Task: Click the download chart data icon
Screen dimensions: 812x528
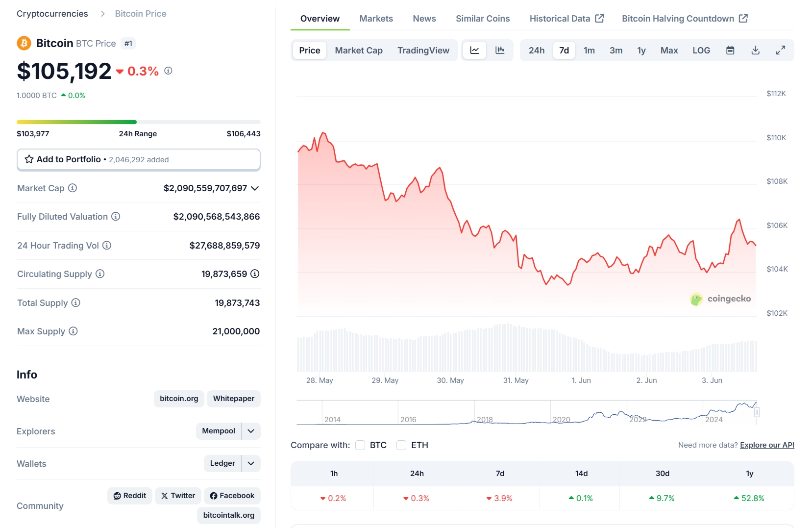Action: click(x=756, y=50)
